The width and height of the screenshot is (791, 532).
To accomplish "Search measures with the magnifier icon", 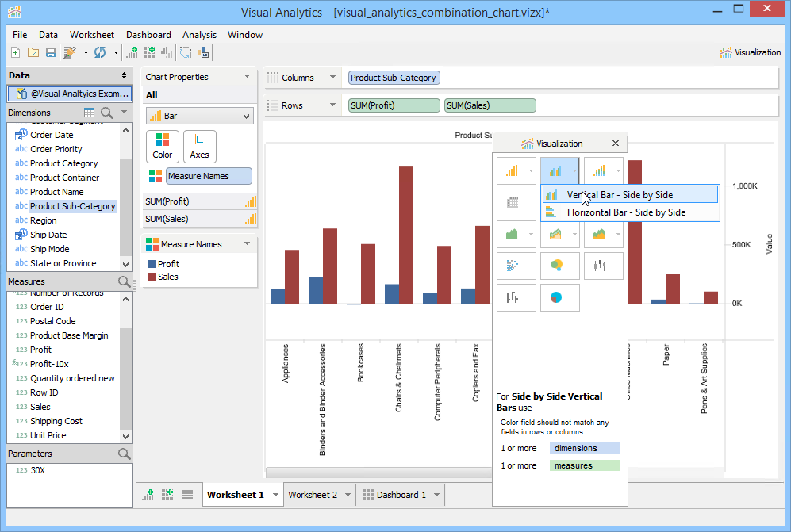I will pyautogui.click(x=124, y=281).
